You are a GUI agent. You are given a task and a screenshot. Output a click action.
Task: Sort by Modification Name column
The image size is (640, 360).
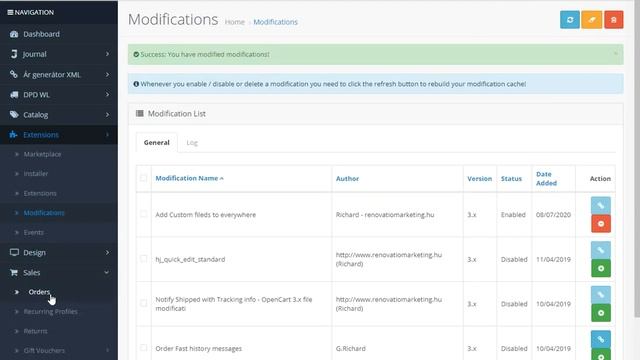click(189, 178)
